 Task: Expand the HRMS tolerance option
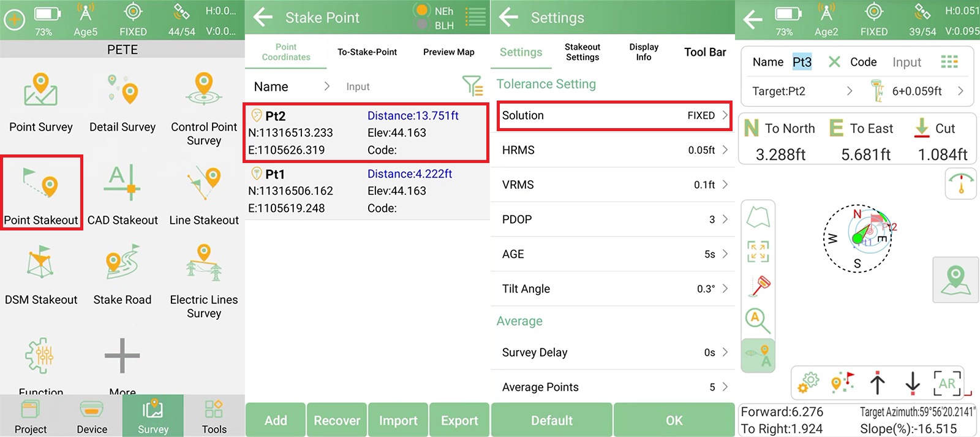pos(614,150)
